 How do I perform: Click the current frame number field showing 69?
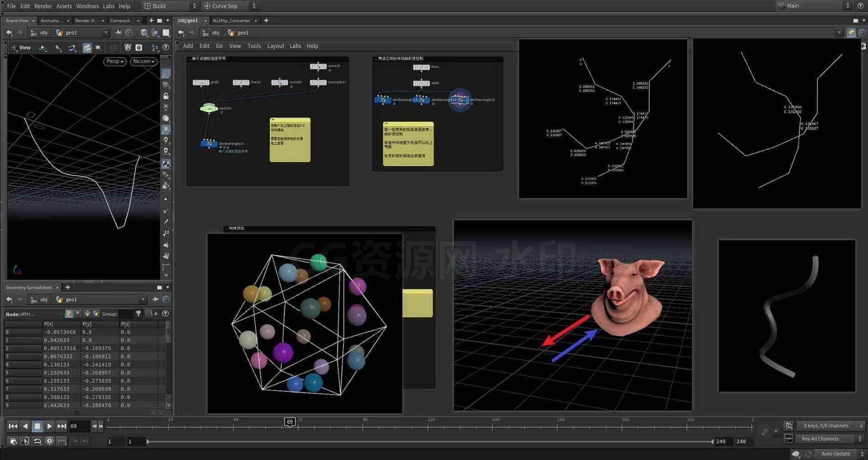[79, 426]
